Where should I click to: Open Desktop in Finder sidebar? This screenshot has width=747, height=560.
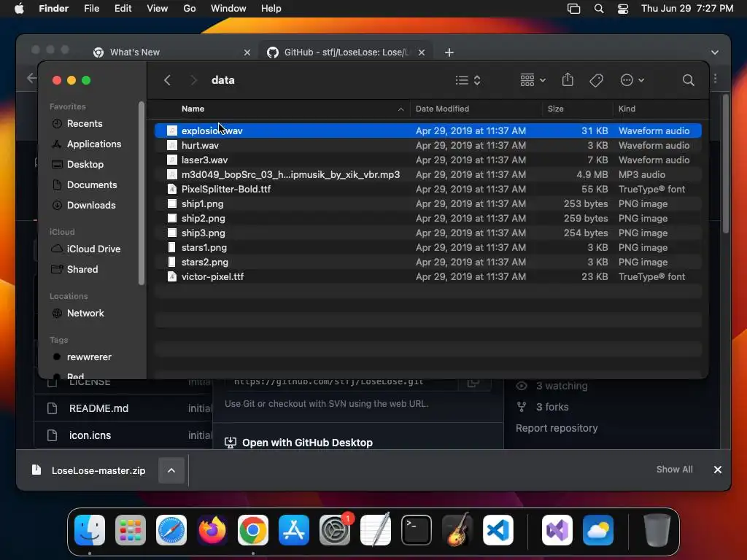(x=85, y=164)
